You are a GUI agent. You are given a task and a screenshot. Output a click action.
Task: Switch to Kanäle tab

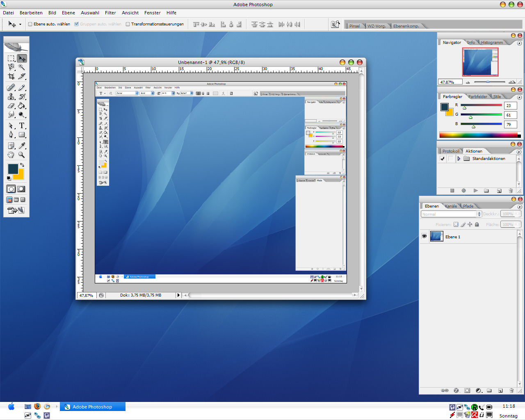pos(451,206)
